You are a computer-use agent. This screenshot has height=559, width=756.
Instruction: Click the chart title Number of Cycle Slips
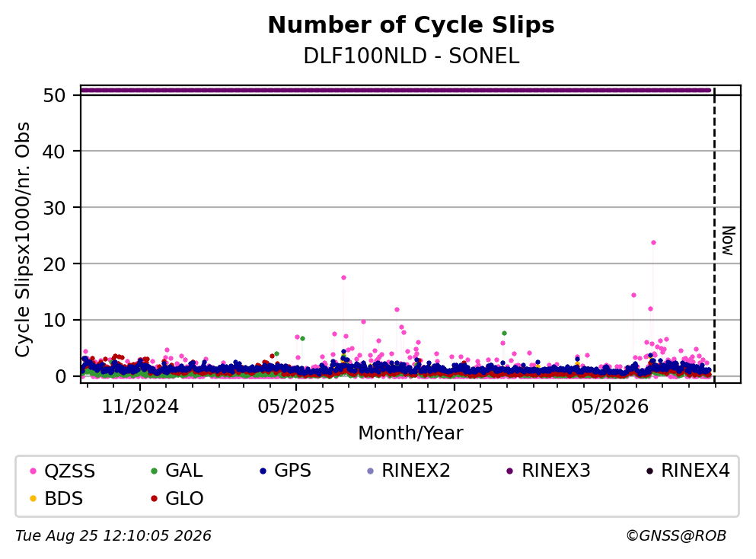[x=411, y=25]
